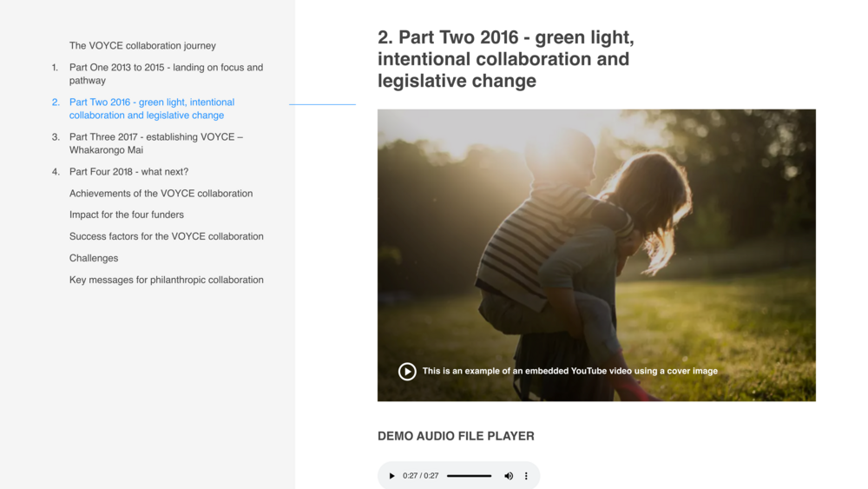
Task: Play the embedded YouTube video
Action: click(x=407, y=372)
